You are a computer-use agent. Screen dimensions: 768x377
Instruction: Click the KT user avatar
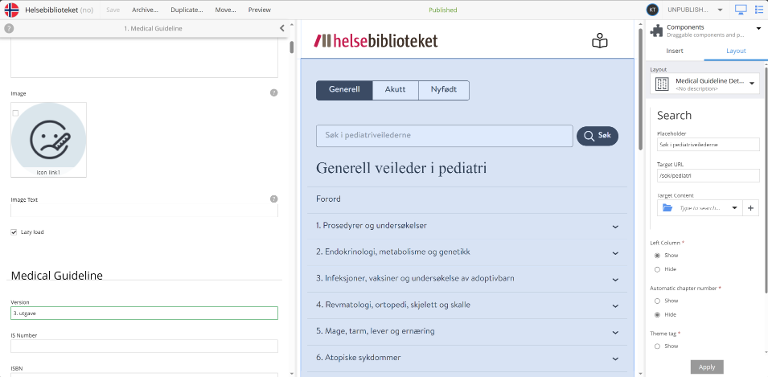coord(652,10)
